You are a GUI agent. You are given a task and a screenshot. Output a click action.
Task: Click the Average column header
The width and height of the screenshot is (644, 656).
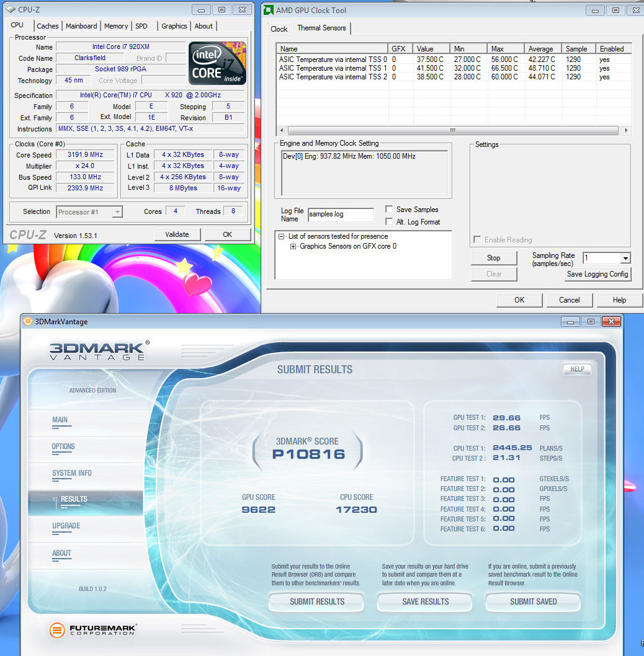[x=543, y=49]
